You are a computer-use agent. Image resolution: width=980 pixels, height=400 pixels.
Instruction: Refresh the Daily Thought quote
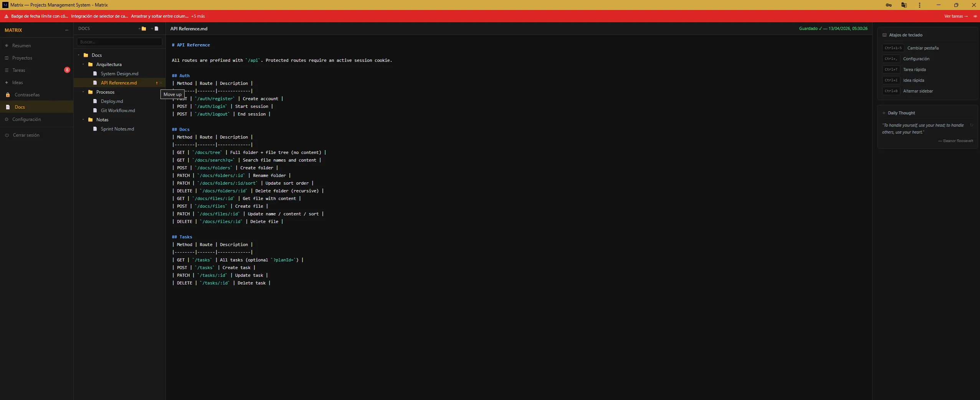click(971, 125)
